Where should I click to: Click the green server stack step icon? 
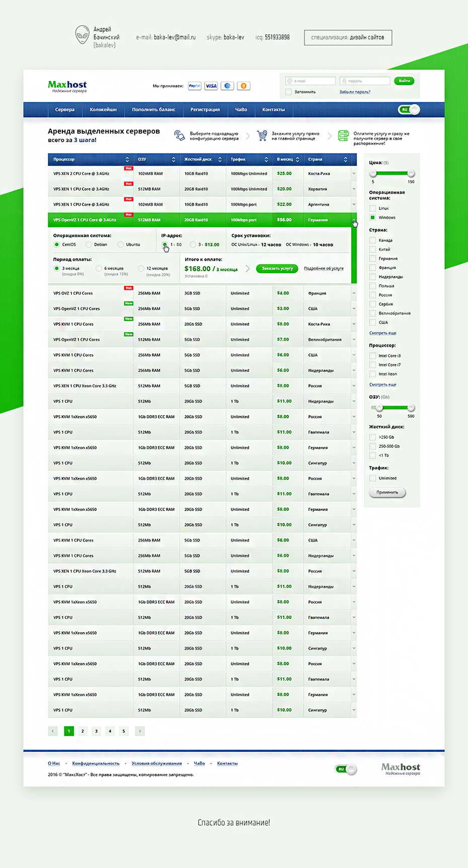pyautogui.click(x=343, y=135)
